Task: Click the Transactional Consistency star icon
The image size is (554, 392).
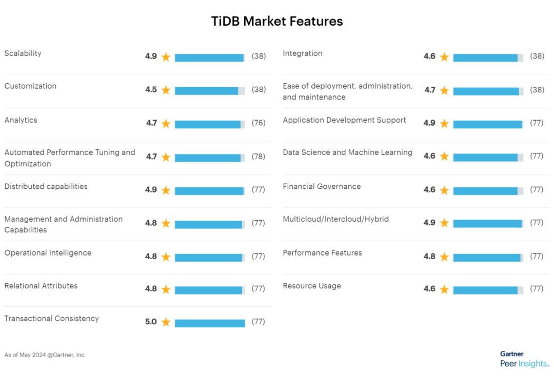Action: coord(166,322)
